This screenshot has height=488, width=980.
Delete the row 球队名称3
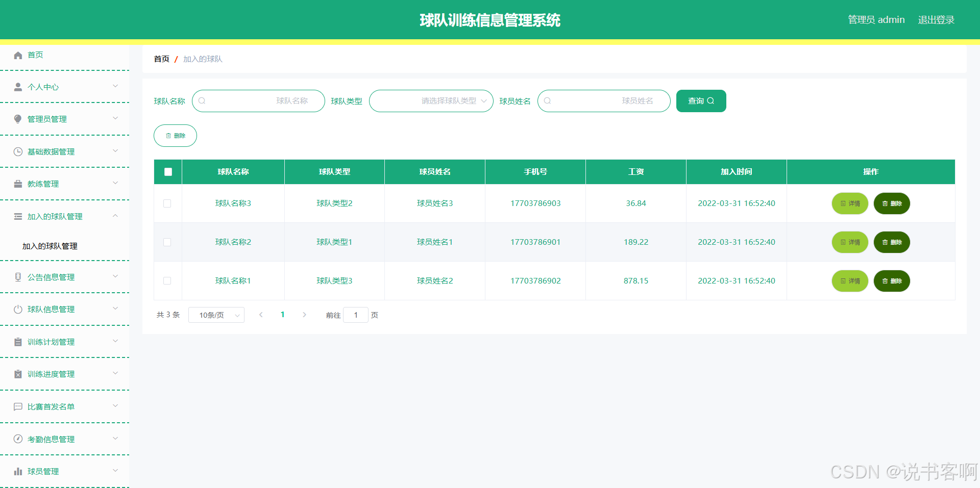point(892,203)
